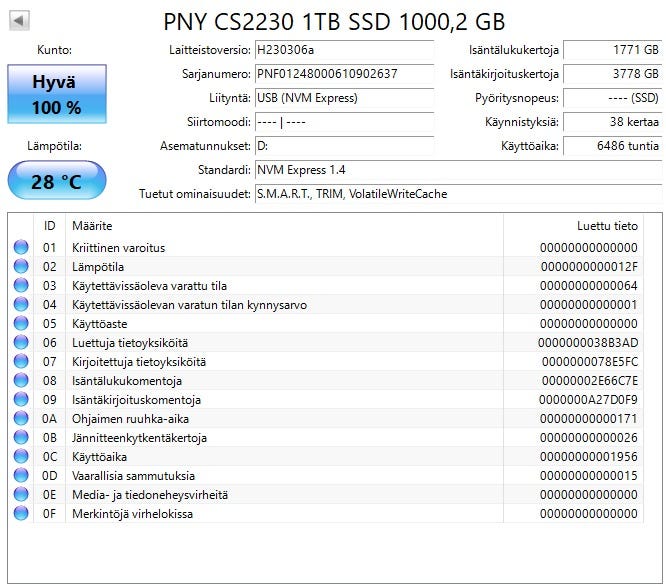666x586 pixels.
Task: Click the Sarjanumero serial number field
Action: pos(342,74)
